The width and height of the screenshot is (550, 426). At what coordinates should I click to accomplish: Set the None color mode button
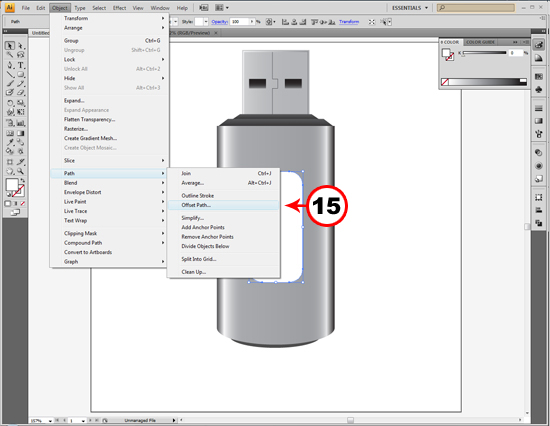click(23, 204)
